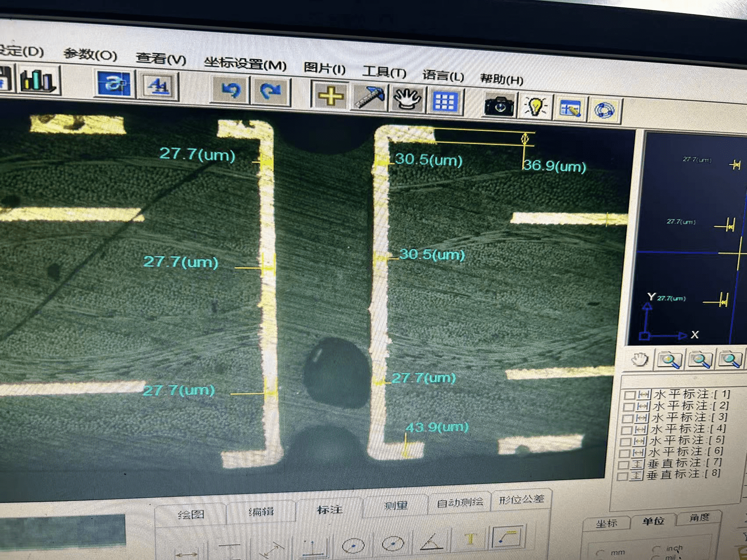The image size is (747, 560).
Task: Select the leader line annotation tool
Action: 508,536
